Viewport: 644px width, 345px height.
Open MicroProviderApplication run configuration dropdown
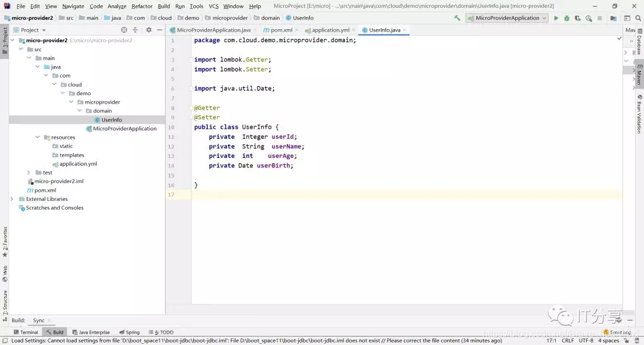point(507,18)
